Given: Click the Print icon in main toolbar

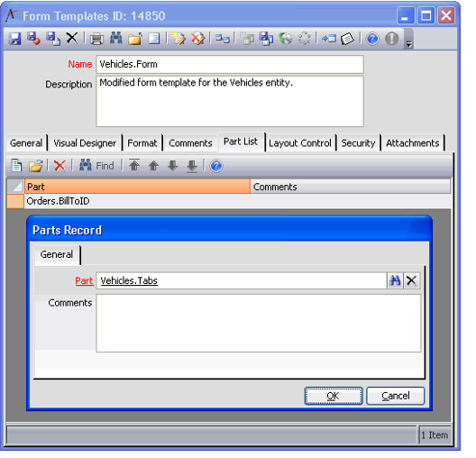Looking at the screenshot, I should [96, 39].
